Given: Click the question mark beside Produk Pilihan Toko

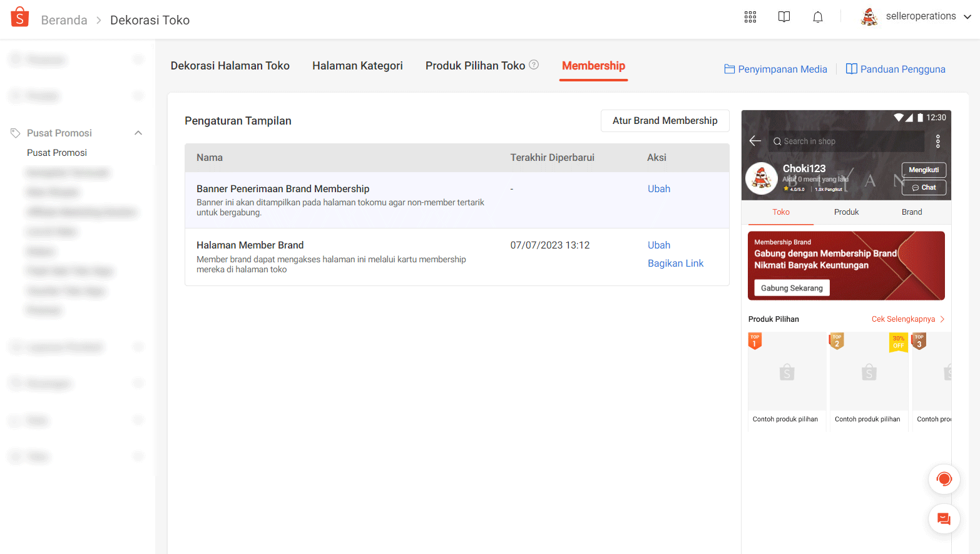Looking at the screenshot, I should pyautogui.click(x=534, y=64).
